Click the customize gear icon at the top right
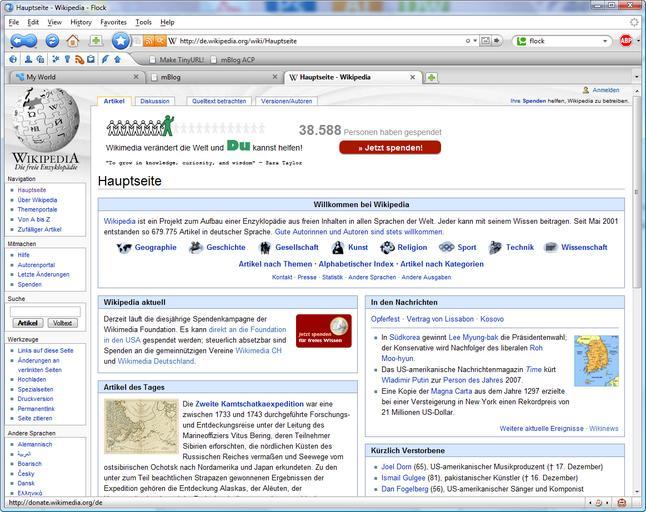This screenshot has width=646, height=512. pyautogui.click(x=635, y=22)
